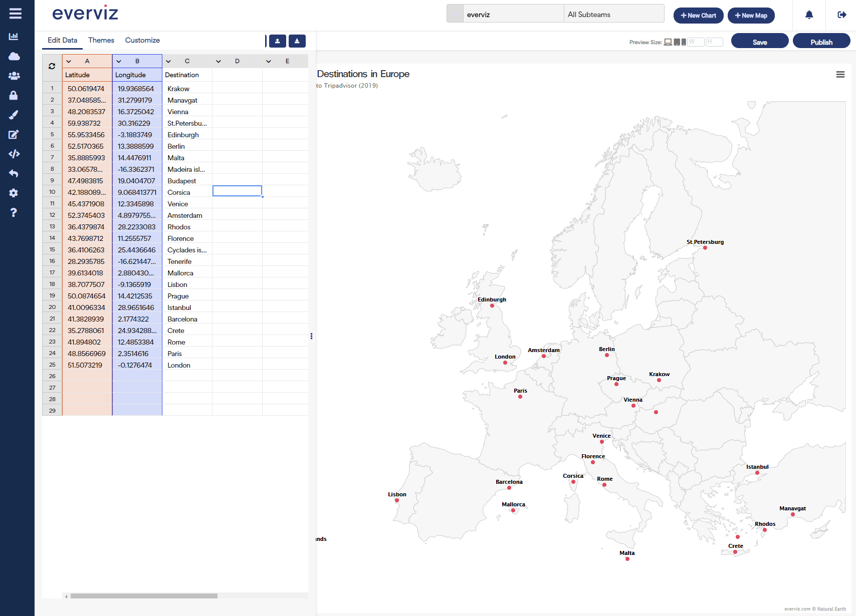Open notifications bell icon
Image resolution: width=856 pixels, height=616 pixels.
(809, 15)
